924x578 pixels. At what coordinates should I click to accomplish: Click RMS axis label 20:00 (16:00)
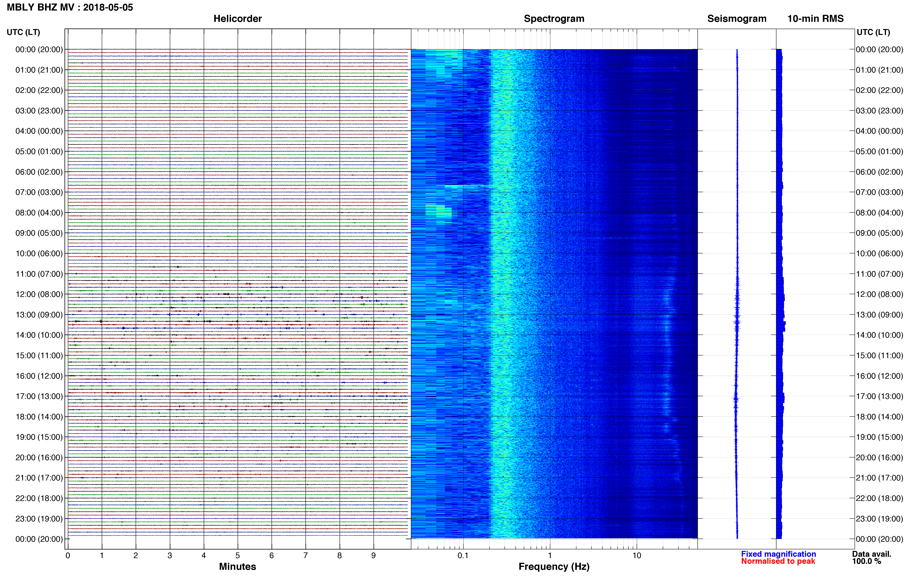click(879, 458)
